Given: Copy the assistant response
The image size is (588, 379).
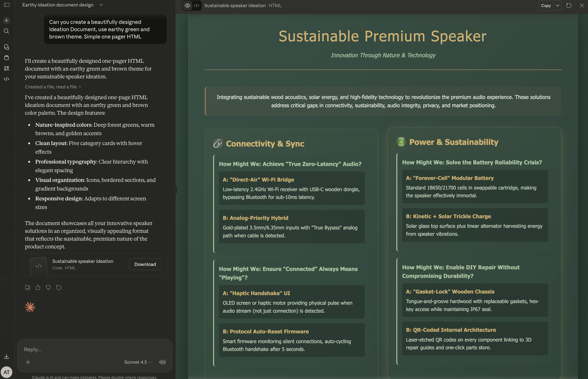Looking at the screenshot, I should click(x=28, y=287).
